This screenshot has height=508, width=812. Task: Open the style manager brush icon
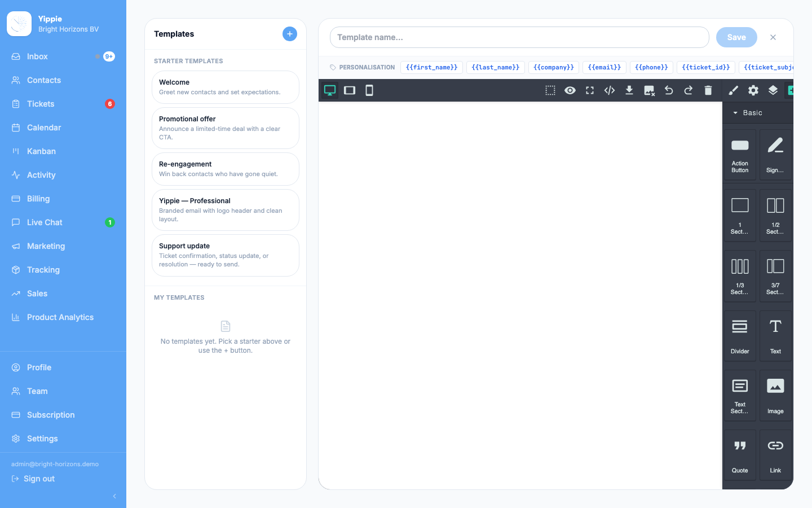(734, 90)
